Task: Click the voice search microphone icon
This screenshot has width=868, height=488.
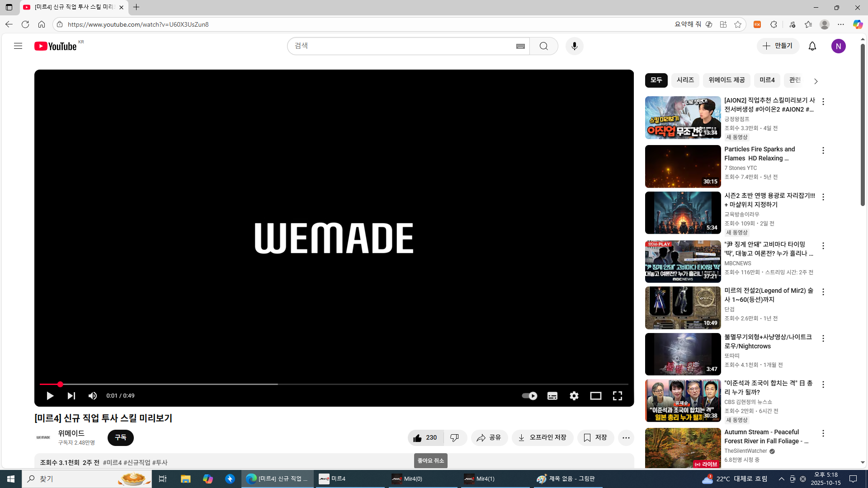Action: (574, 46)
